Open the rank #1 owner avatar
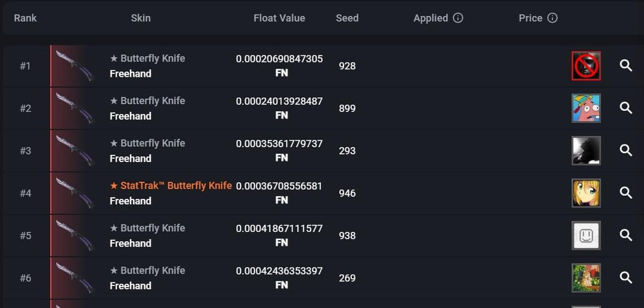644x308 pixels. [x=586, y=66]
